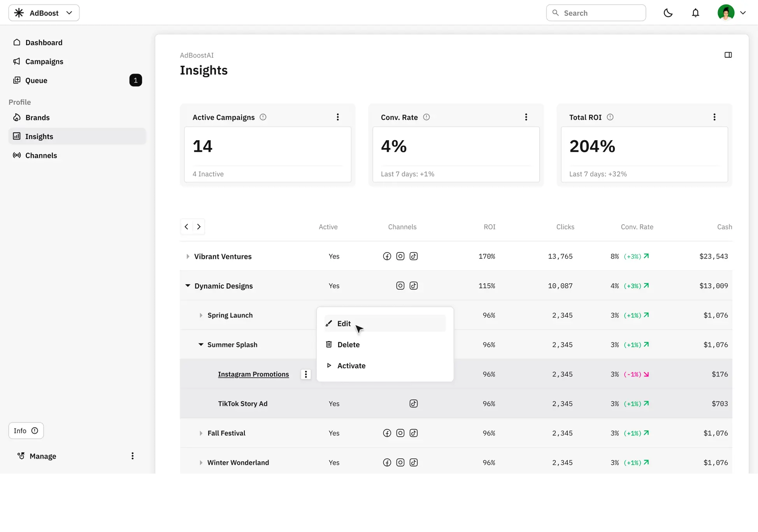
Task: Toggle dark mode with the moon icon
Action: click(668, 13)
